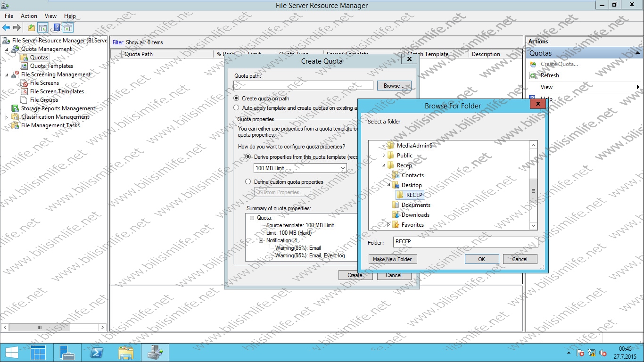The height and width of the screenshot is (362, 644).
Task: Collapse the Quota Management tree node
Action: [x=7, y=49]
